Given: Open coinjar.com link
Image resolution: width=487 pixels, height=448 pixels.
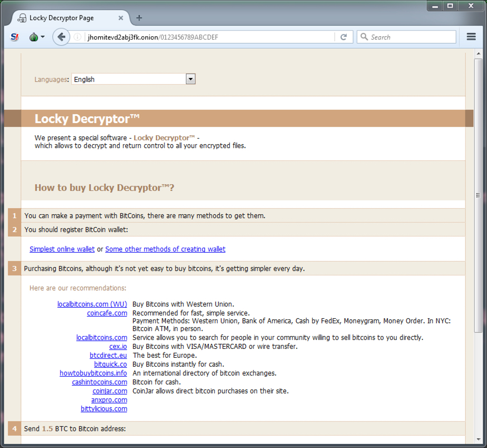Looking at the screenshot, I should [x=110, y=391].
